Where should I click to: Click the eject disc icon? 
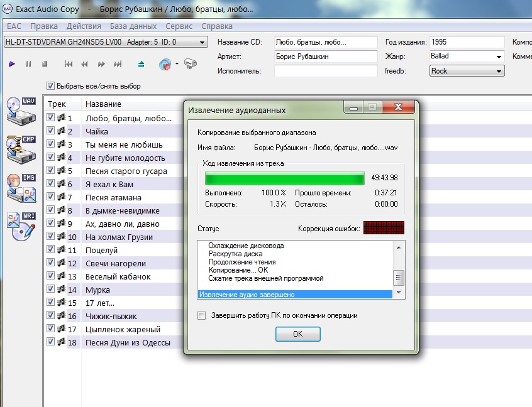(141, 64)
